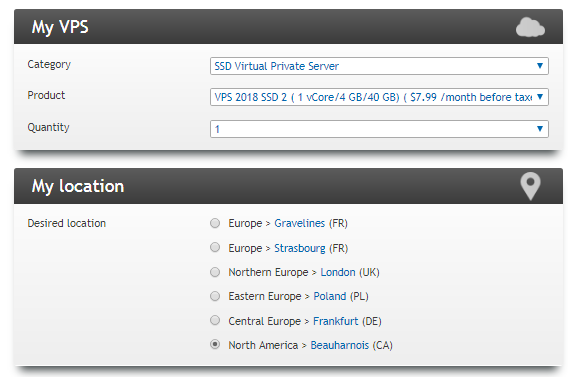568x377 pixels.
Task: Click the map pin icon in My location header
Action: [x=530, y=186]
